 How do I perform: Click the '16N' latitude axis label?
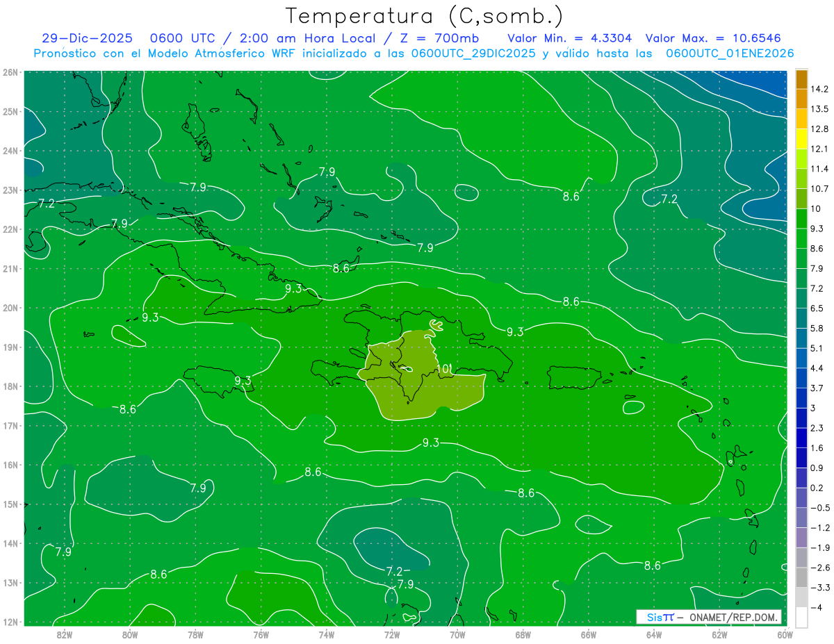coord(10,465)
